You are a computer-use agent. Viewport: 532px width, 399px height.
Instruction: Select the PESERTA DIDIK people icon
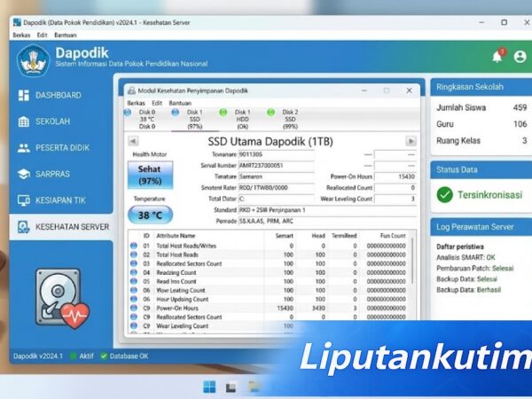coord(23,148)
